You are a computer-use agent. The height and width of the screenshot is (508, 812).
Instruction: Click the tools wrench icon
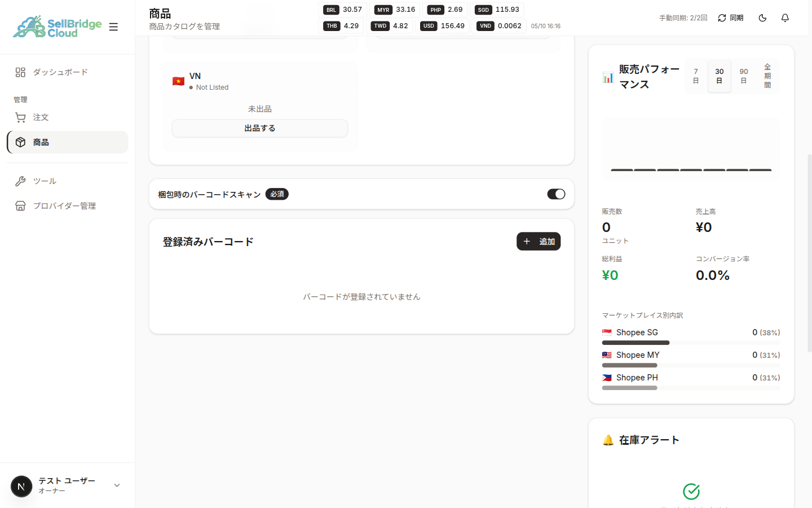[20, 181]
